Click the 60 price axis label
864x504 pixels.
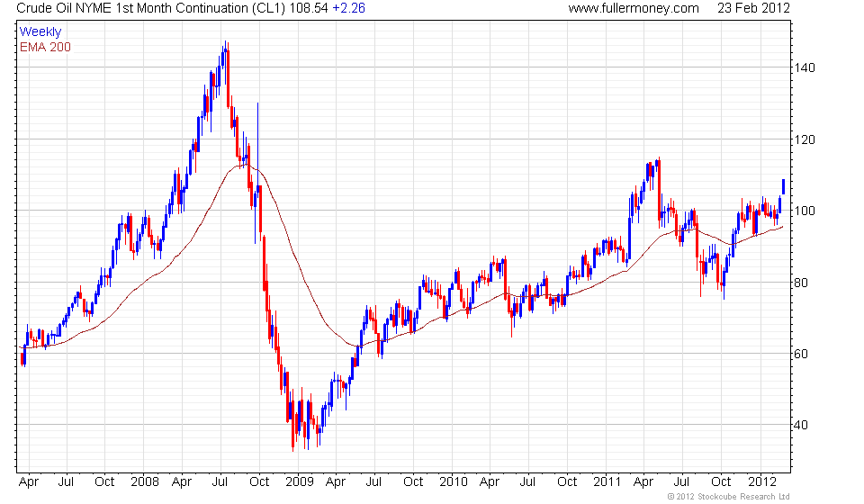coord(801,354)
